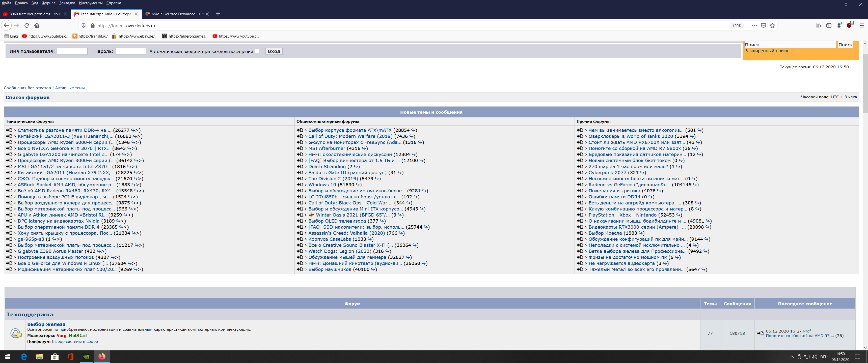The width and height of the screenshot is (868, 363).
Task: Open the hamburger application menu
Action: 862,26
